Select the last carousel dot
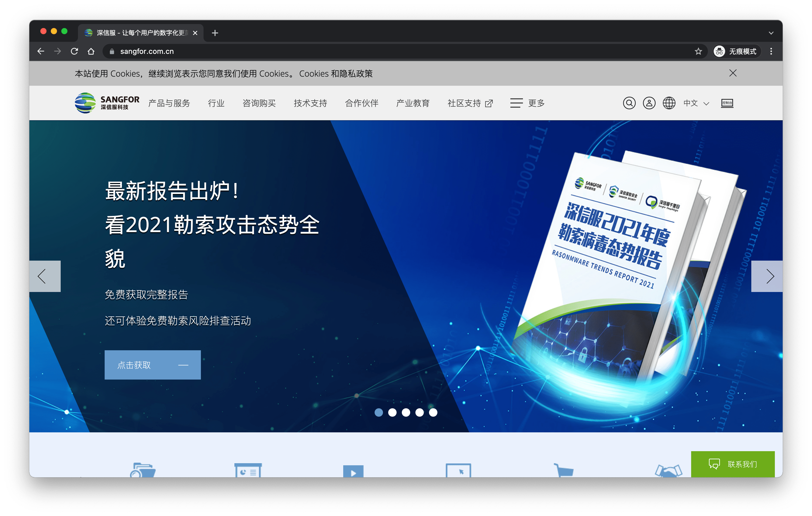The image size is (812, 516). (x=433, y=412)
